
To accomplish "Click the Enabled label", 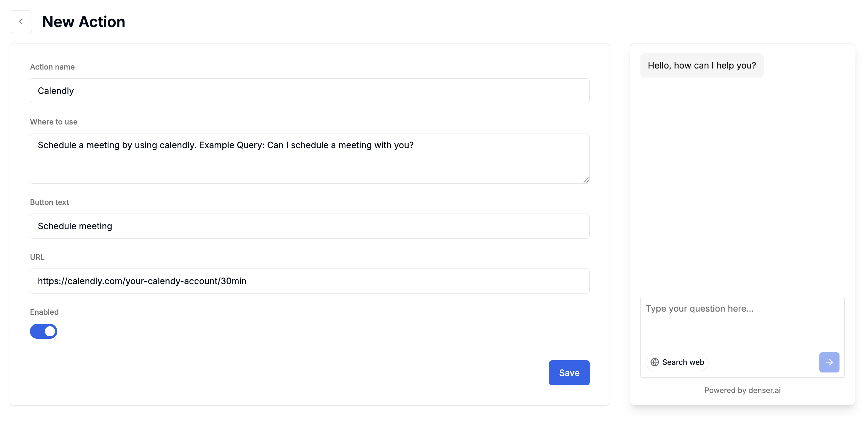I will [x=44, y=312].
